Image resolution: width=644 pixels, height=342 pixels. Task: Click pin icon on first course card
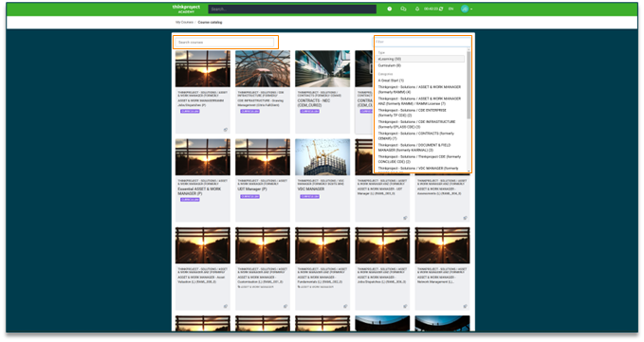point(225,130)
